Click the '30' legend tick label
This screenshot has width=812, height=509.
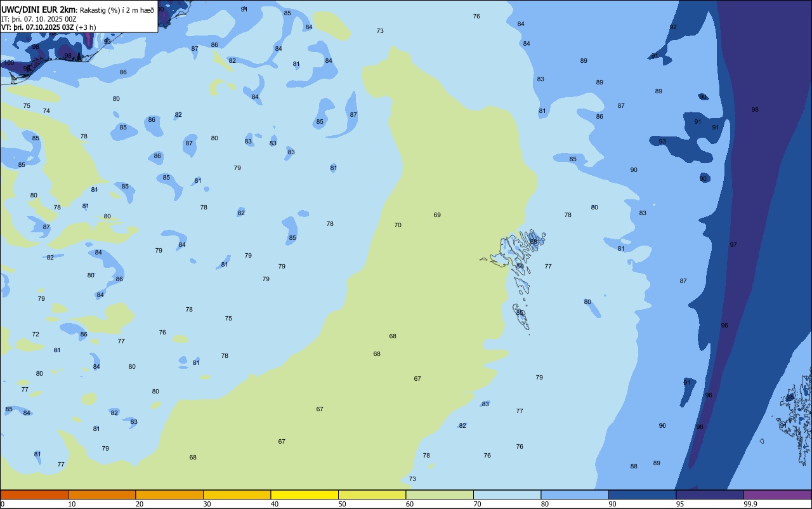pyautogui.click(x=207, y=504)
